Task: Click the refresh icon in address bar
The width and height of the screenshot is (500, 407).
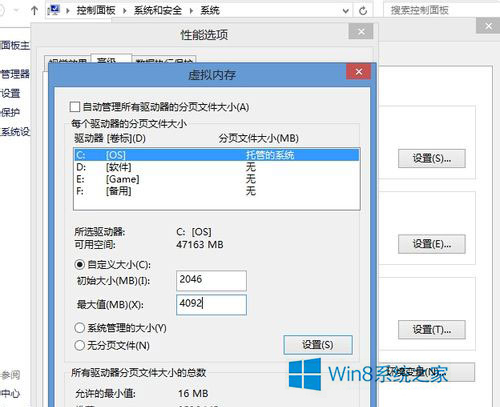Action: pyautogui.click(x=363, y=11)
